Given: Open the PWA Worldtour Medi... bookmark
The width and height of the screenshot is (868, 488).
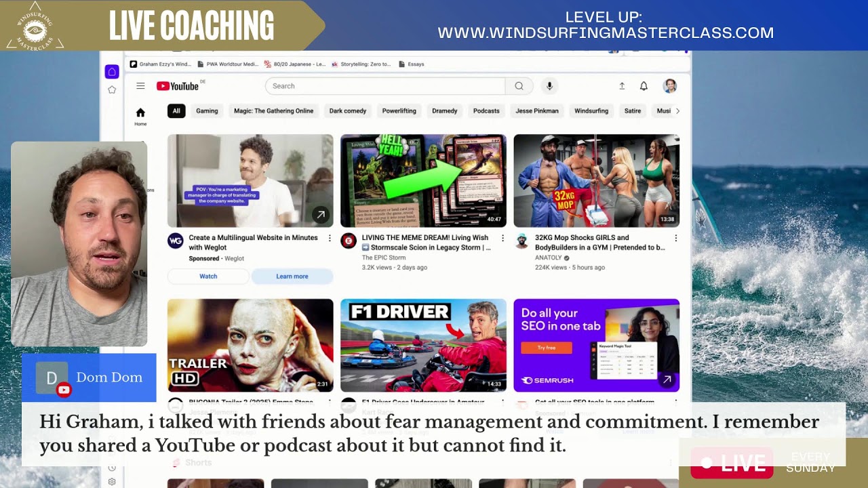Looking at the screenshot, I should pyautogui.click(x=228, y=64).
